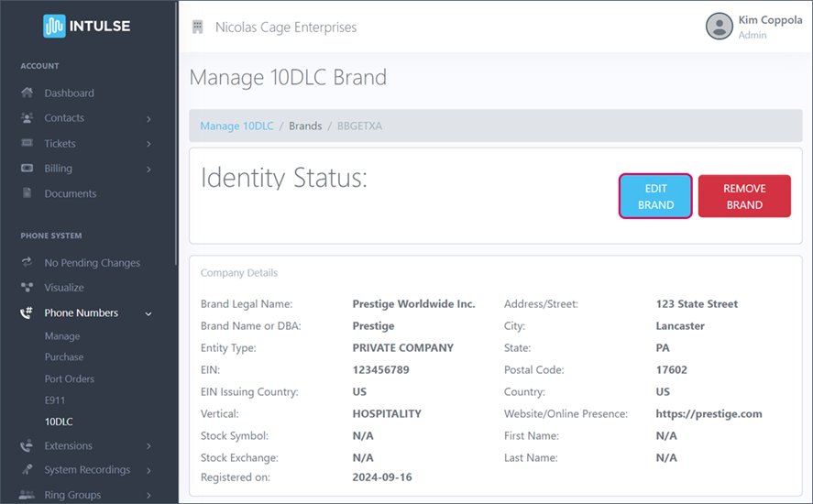Click the Contacts people icon
Image resolution: width=813 pixels, height=504 pixels.
27,118
